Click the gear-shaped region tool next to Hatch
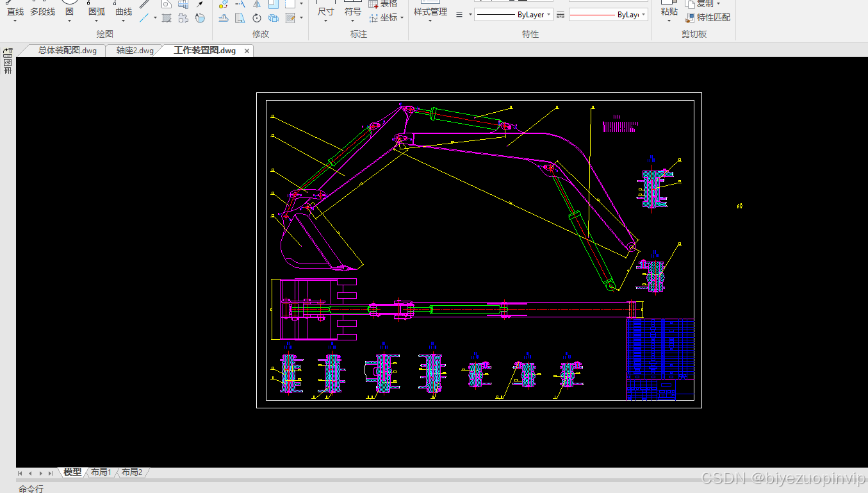The height and width of the screenshot is (493, 868). [183, 18]
